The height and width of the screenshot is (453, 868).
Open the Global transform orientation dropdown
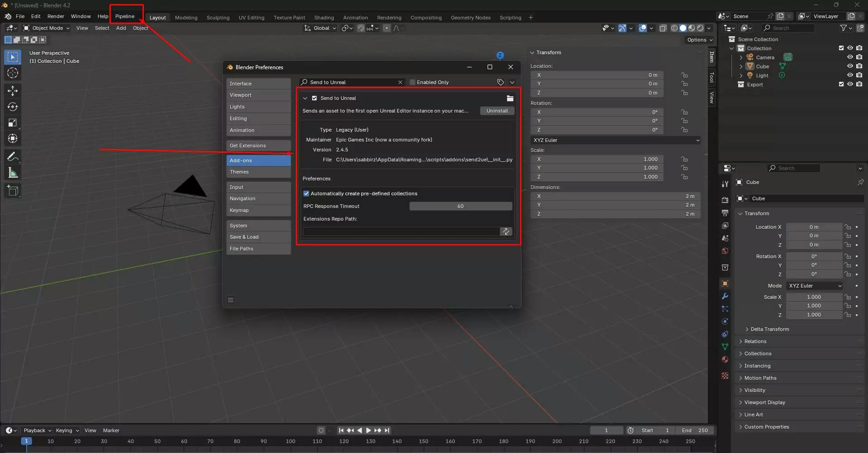[320, 28]
